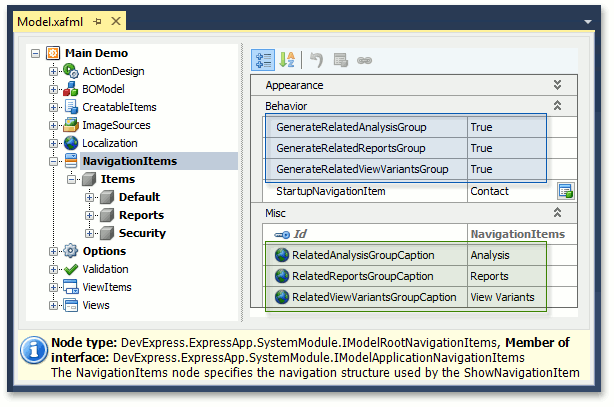Click the Alphabetical sort toolbar icon
This screenshot has height=407, width=614.
click(287, 60)
